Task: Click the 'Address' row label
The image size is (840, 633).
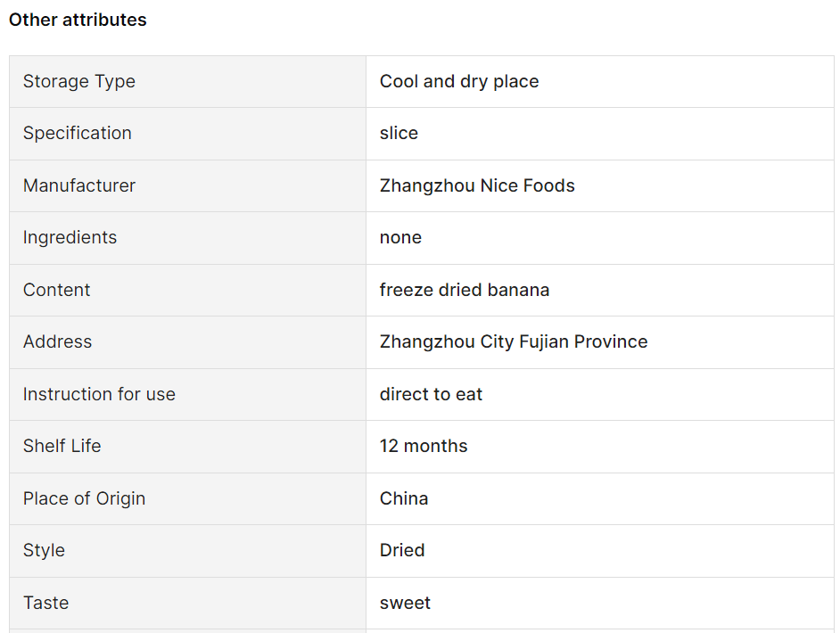Action: [57, 341]
